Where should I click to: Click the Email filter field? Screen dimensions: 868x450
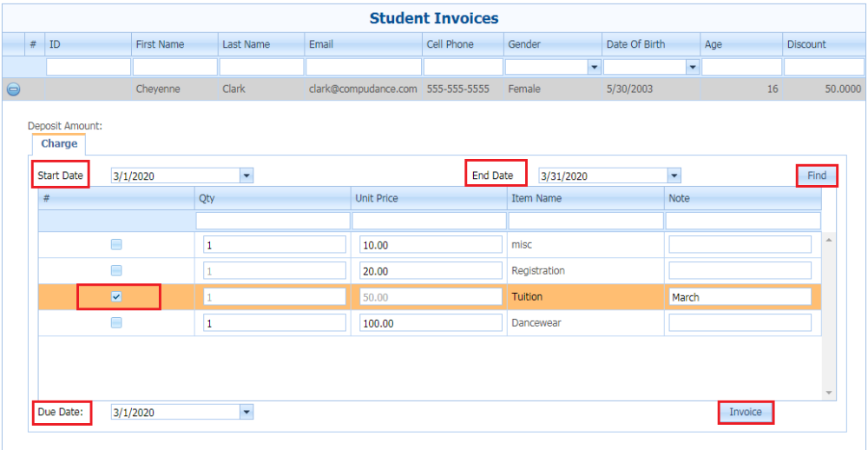click(x=363, y=68)
